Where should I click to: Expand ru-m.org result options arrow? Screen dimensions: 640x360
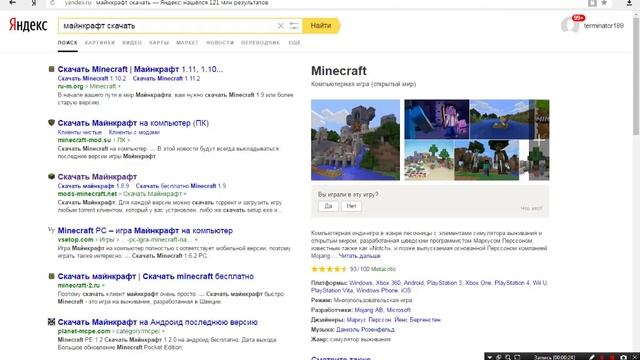point(119,87)
